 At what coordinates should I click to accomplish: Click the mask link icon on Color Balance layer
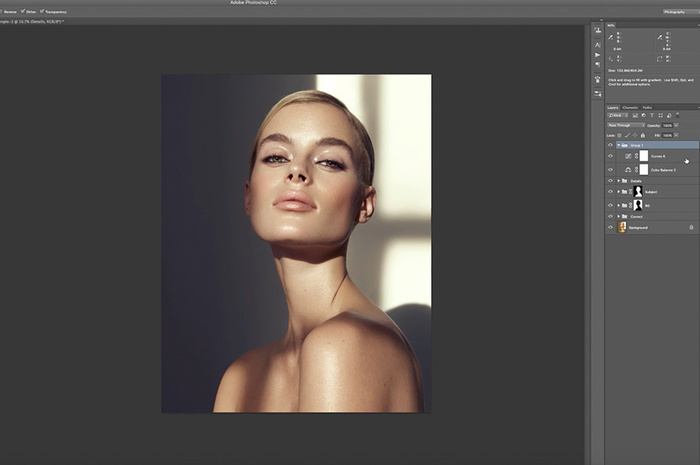click(636, 170)
